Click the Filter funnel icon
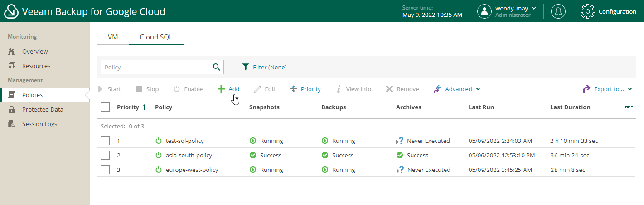The width and height of the screenshot is (644, 205). tap(246, 67)
